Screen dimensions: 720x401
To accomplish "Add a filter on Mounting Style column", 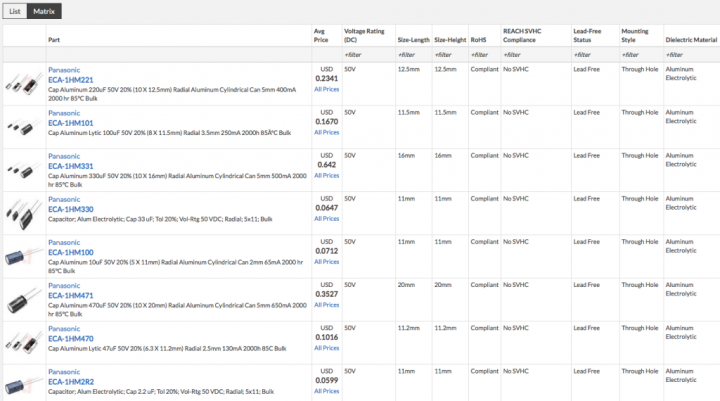I will coord(630,55).
